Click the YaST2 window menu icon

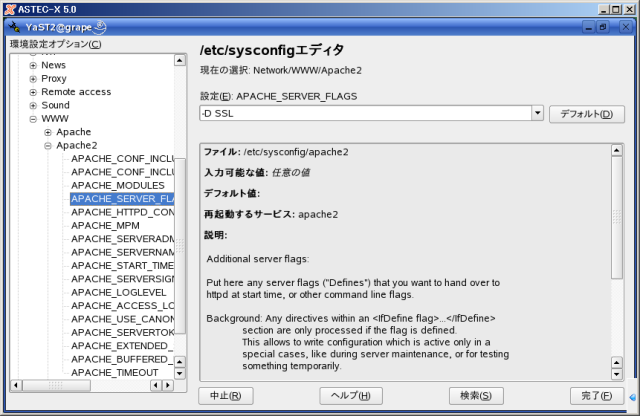(x=13, y=27)
